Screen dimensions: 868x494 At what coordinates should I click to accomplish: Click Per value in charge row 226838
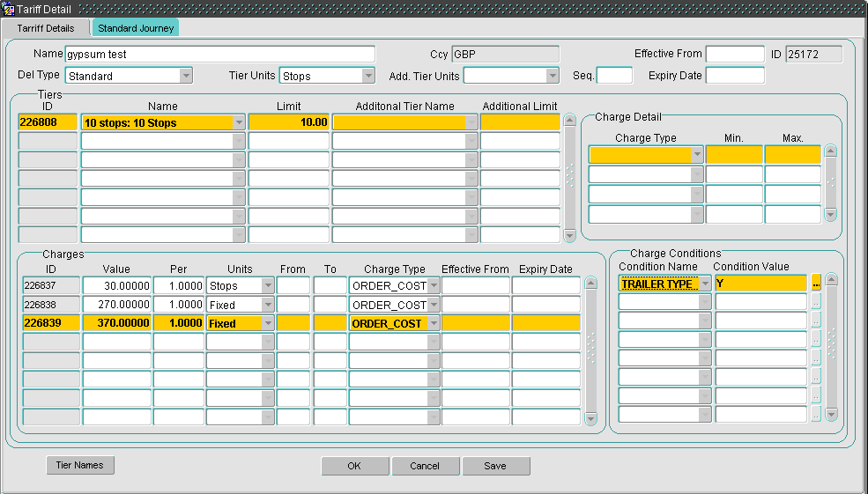178,305
